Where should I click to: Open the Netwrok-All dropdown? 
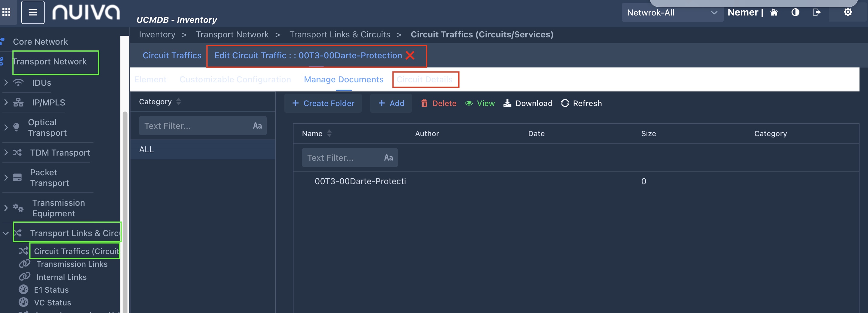(672, 13)
